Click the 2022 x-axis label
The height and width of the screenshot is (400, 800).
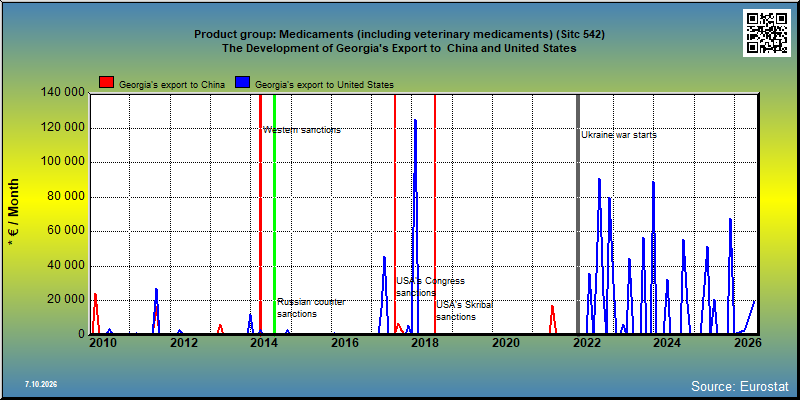(587, 342)
